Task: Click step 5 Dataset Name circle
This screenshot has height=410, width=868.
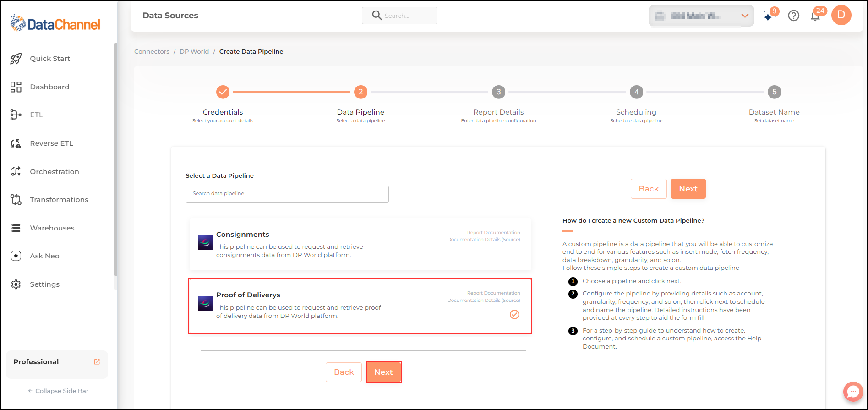Action: coord(774,92)
